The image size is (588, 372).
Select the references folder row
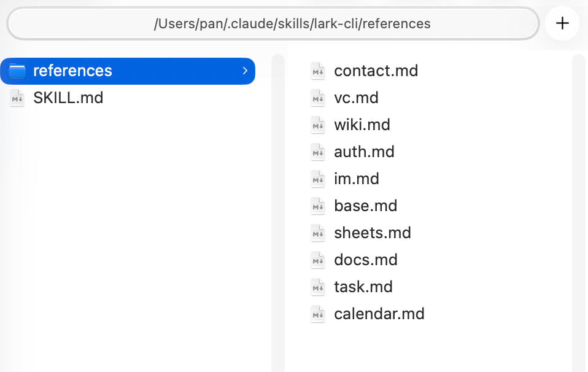coord(128,71)
